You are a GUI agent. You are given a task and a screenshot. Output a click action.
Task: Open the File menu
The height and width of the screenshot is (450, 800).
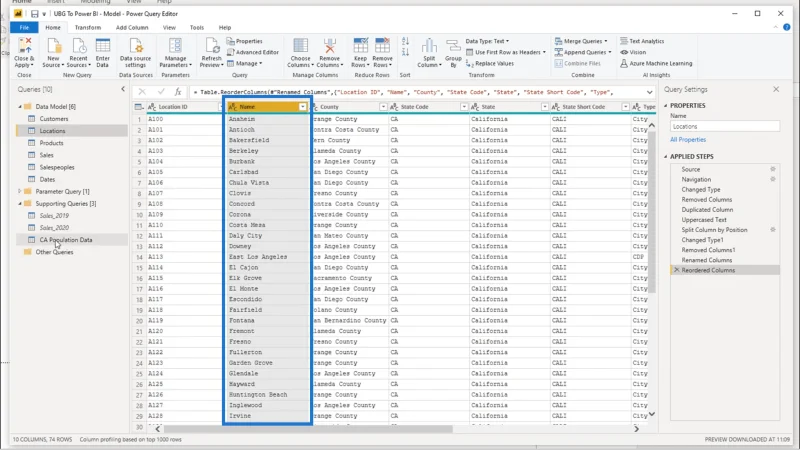24,28
